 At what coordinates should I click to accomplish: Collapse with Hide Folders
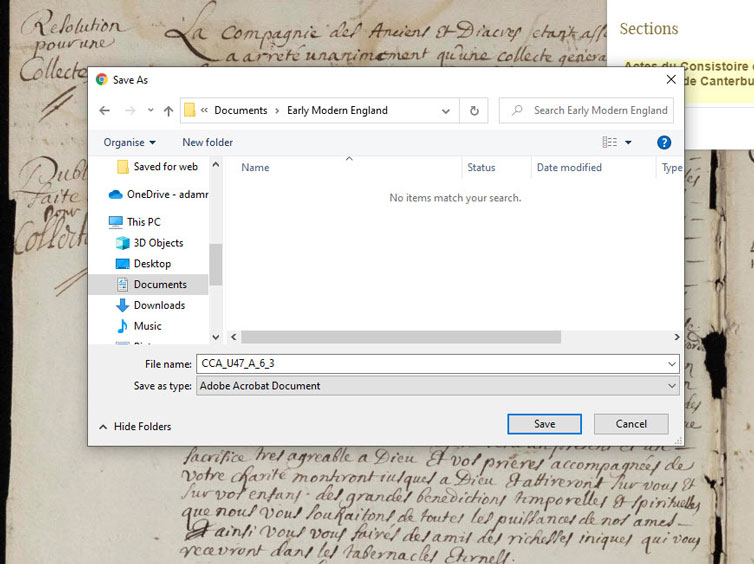[135, 426]
